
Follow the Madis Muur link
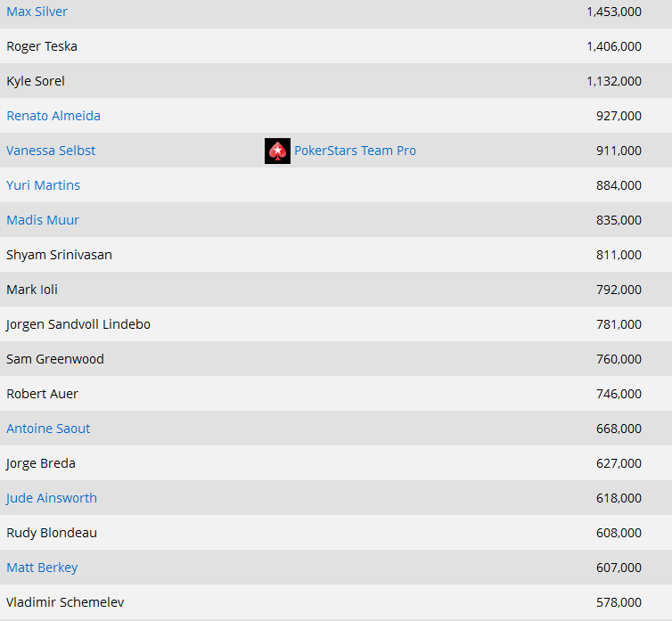[43, 220]
